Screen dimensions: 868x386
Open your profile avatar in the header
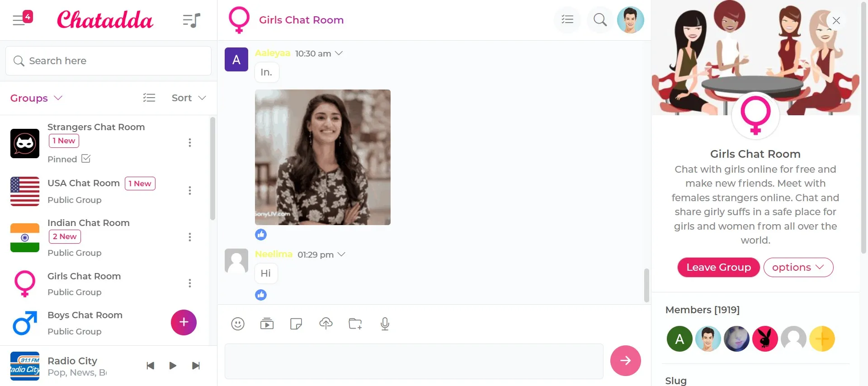point(631,20)
